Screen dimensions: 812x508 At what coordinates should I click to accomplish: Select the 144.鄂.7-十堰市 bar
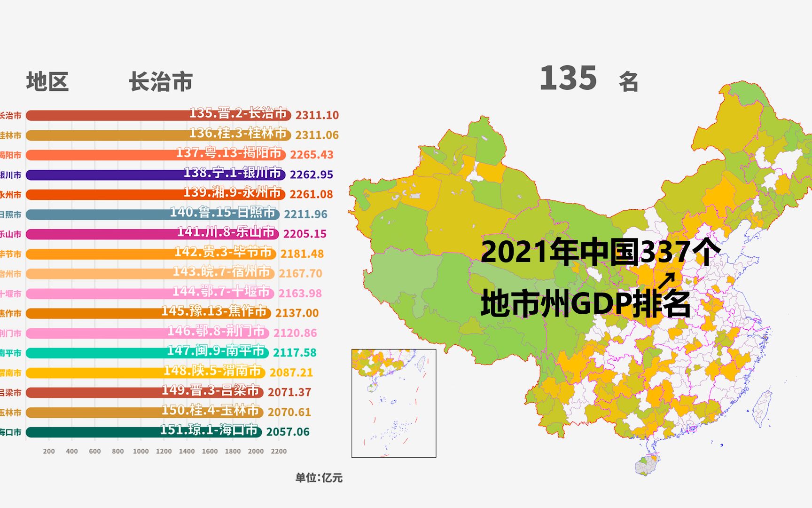[150, 293]
